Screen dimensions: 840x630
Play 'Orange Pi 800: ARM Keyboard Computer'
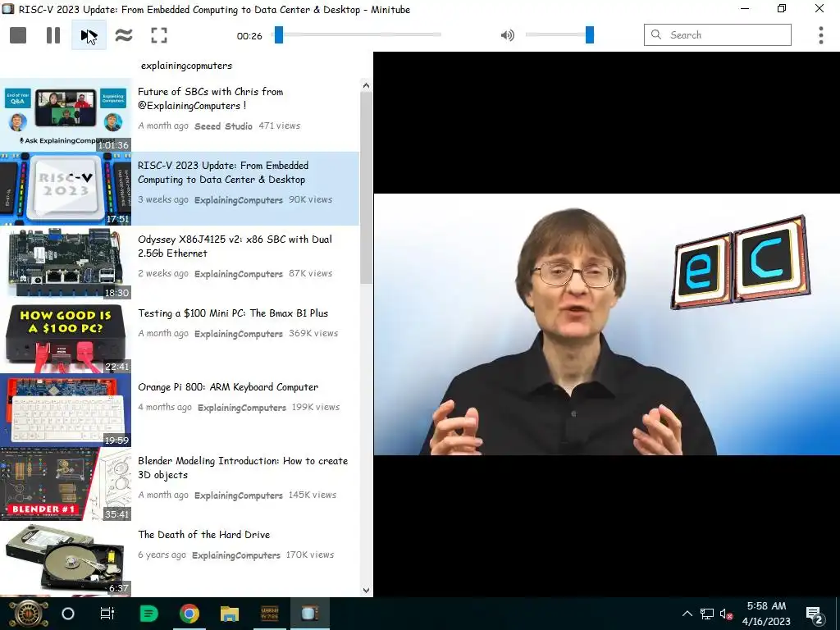[228, 387]
